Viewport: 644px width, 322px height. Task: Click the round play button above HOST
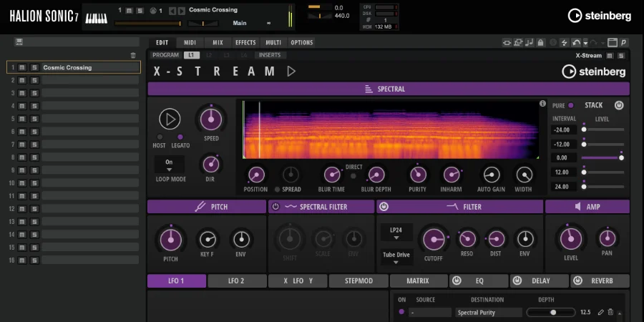170,119
